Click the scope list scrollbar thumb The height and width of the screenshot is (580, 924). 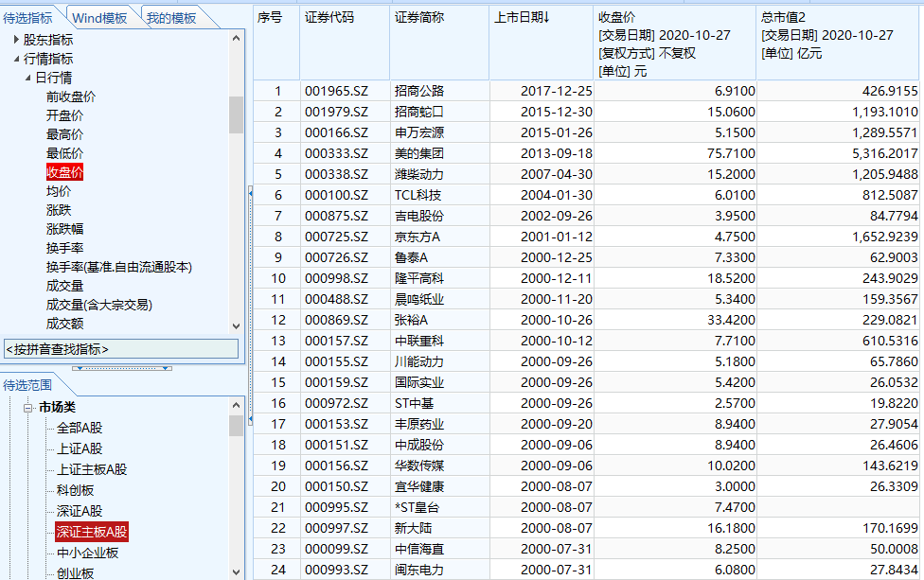click(237, 426)
